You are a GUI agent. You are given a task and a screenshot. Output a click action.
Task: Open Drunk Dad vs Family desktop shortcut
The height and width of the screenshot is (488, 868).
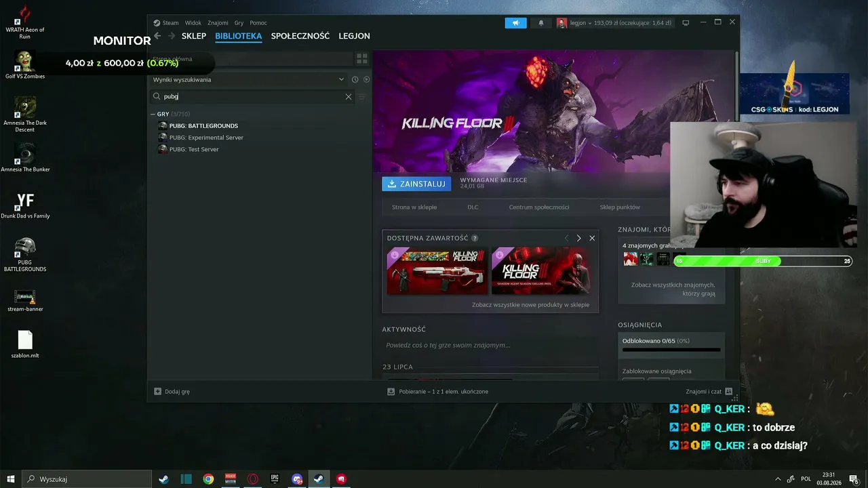click(24, 205)
